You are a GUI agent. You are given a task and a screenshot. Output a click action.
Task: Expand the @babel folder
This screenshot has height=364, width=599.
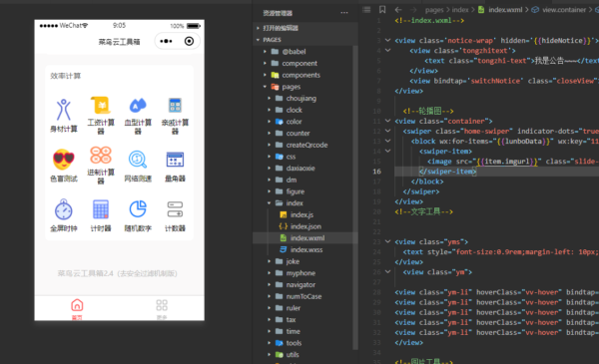point(266,52)
